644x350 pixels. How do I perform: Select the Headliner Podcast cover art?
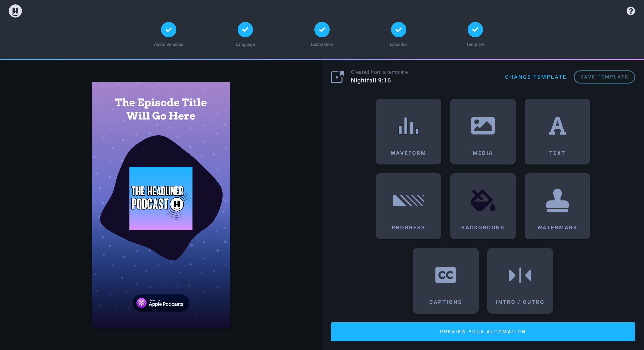point(161,198)
